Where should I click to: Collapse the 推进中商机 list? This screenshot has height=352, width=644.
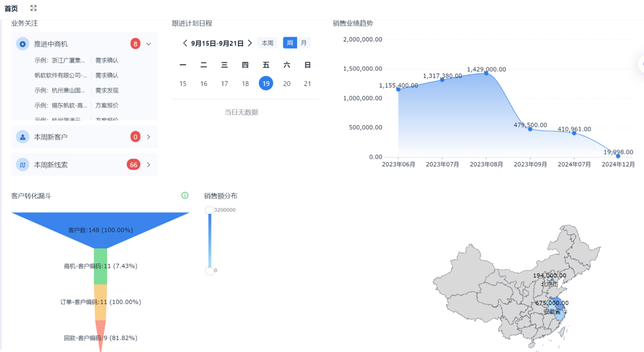click(x=149, y=44)
